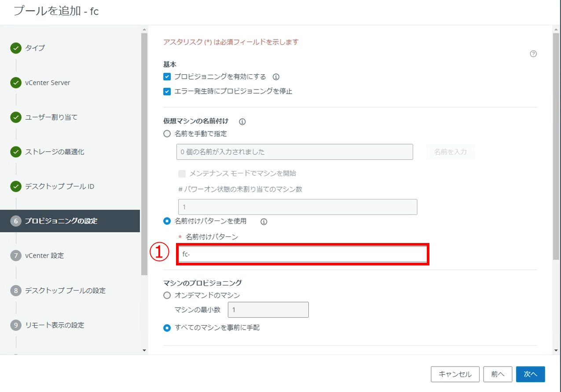561x392 pixels.
Task: Select 名前を手動で指定 radio button
Action: point(167,134)
